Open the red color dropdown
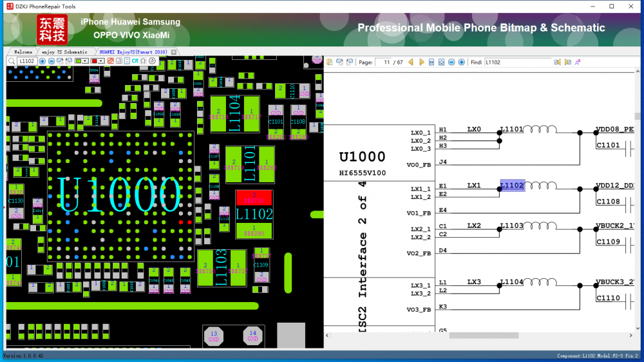This screenshot has width=644, height=362. point(101,61)
